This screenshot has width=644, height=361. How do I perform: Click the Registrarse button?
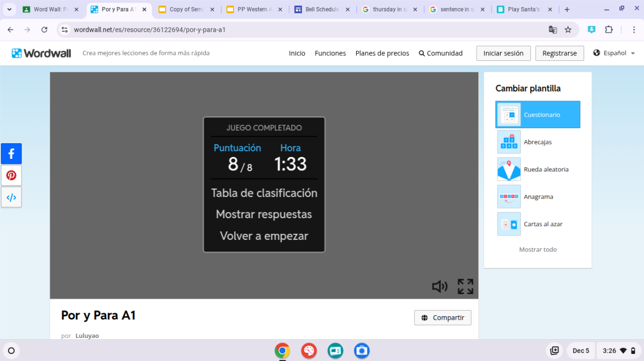tap(559, 53)
